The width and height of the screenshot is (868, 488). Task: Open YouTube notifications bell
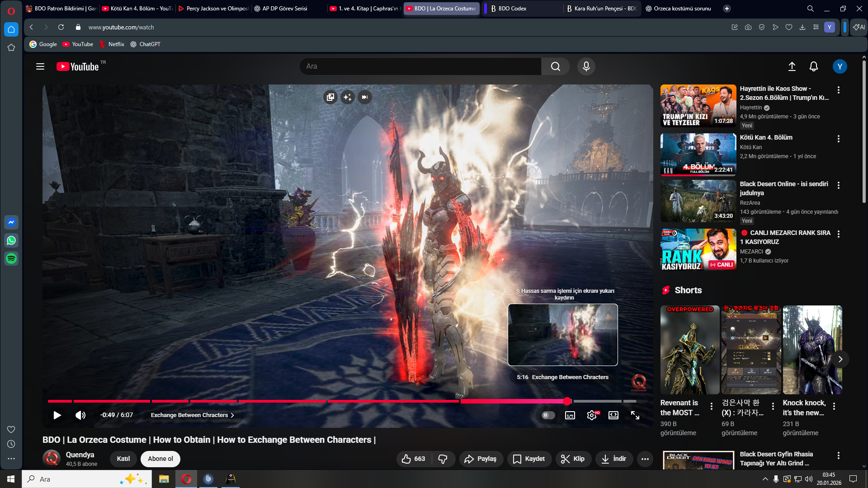click(x=814, y=66)
